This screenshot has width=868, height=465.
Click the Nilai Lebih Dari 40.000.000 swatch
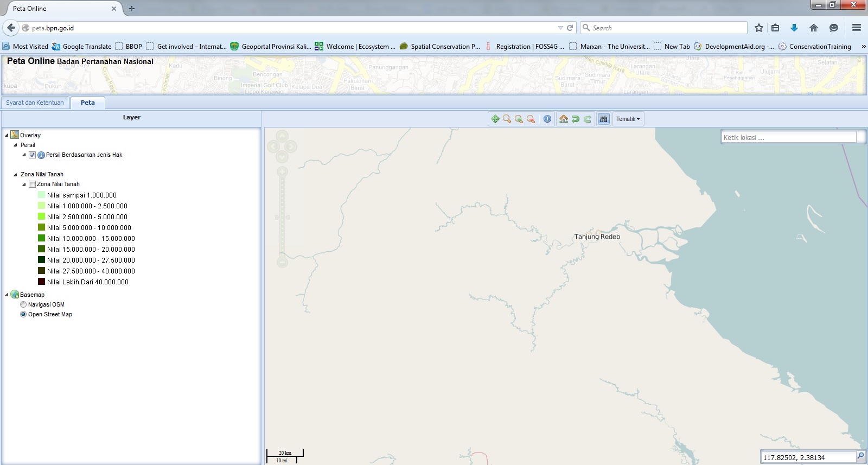point(42,282)
